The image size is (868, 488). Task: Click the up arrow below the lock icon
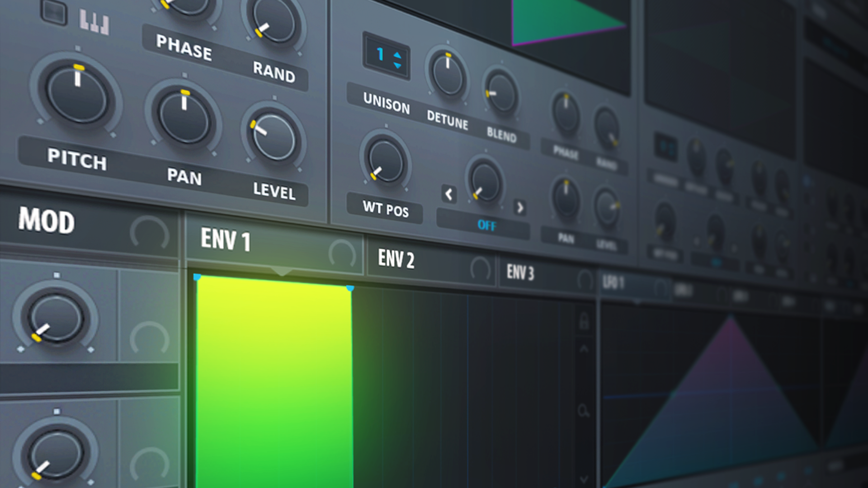pos(584,349)
